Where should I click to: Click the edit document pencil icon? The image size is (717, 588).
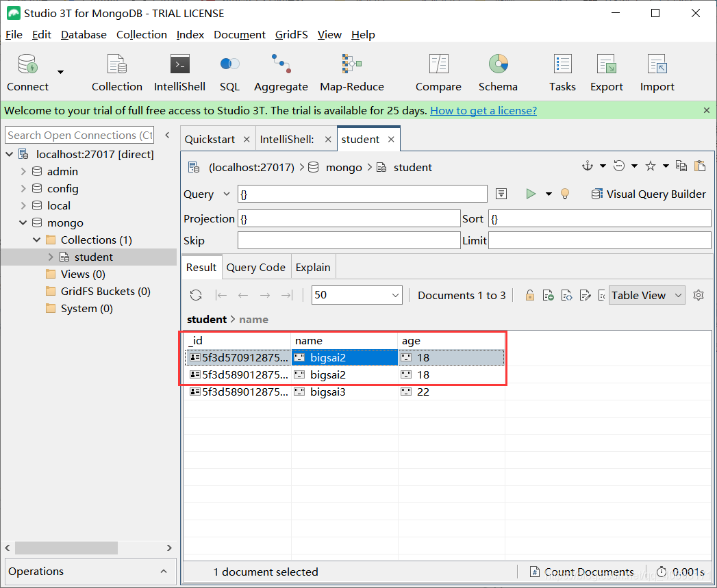(x=585, y=296)
